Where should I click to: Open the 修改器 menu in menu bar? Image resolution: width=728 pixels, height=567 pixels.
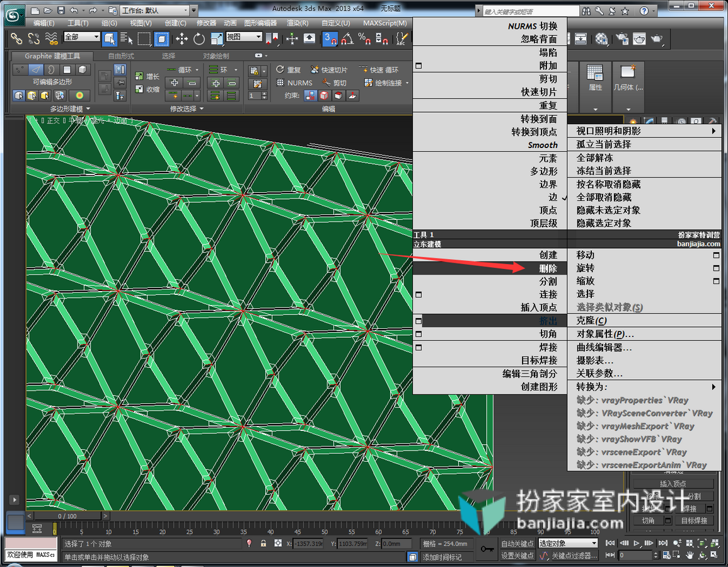click(206, 23)
